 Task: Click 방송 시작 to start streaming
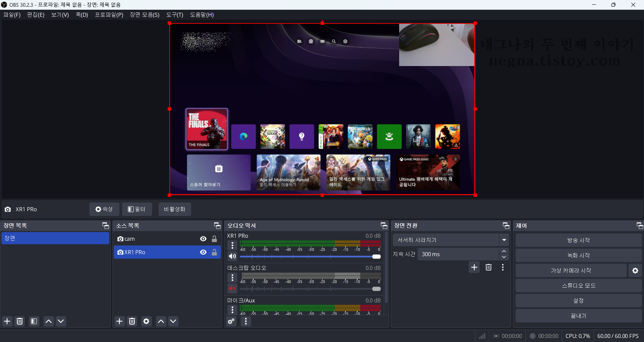[x=579, y=240]
